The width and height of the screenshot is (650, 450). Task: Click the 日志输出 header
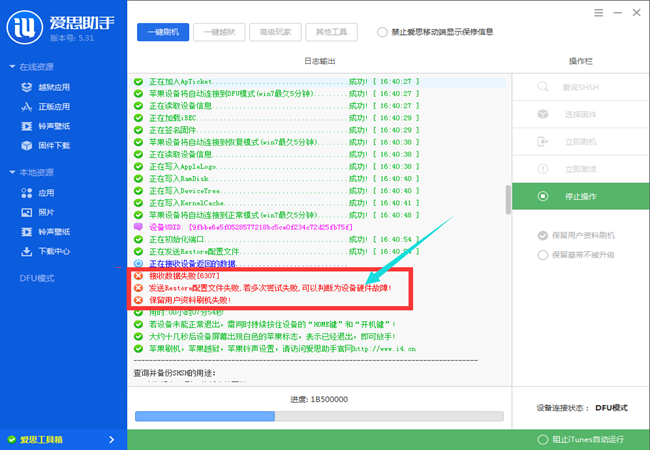pos(320,61)
